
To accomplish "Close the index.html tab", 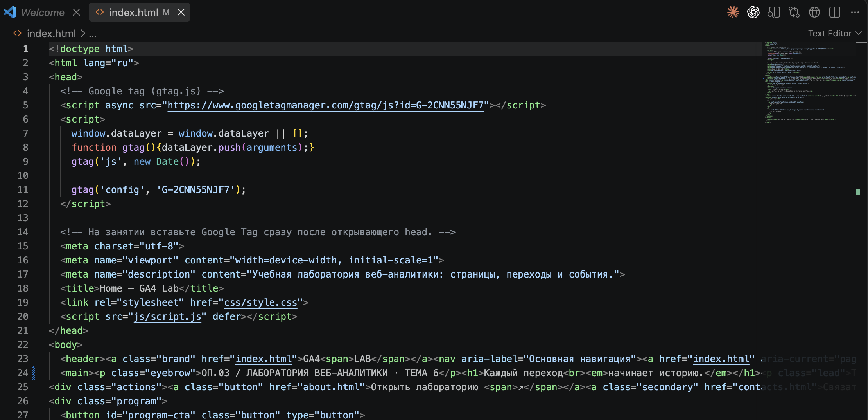I will (181, 12).
